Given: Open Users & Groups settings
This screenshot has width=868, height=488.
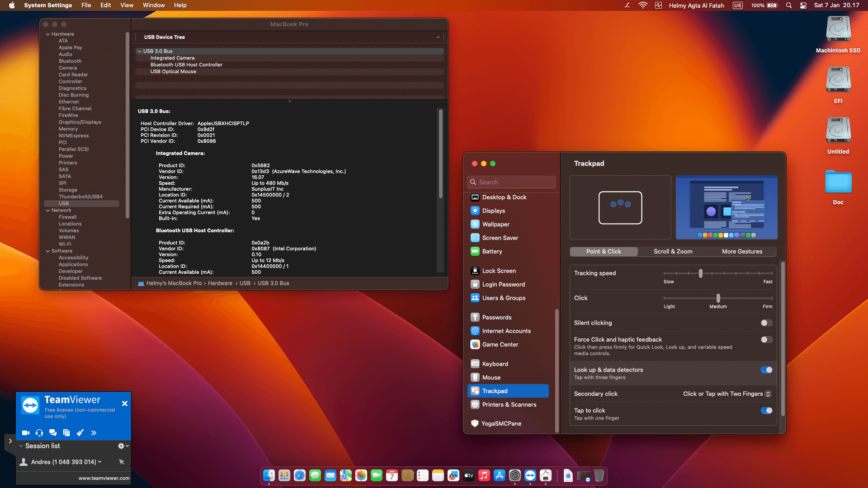Looking at the screenshot, I should [504, 298].
